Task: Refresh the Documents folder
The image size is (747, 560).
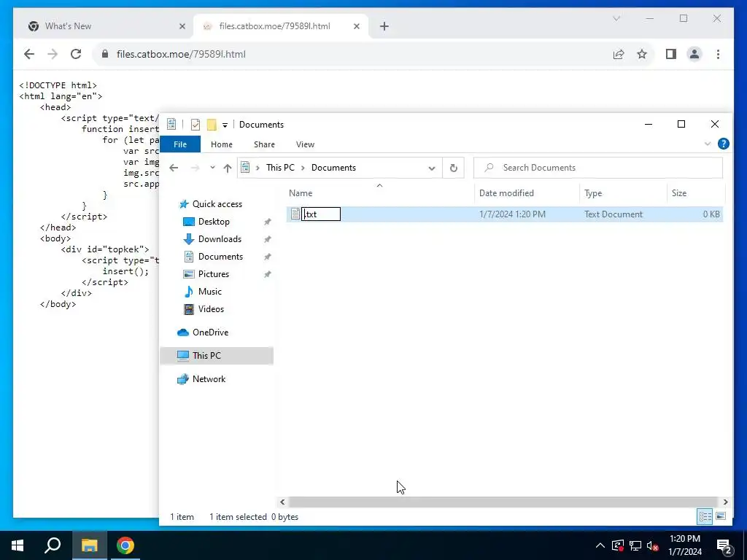Action: (x=454, y=168)
